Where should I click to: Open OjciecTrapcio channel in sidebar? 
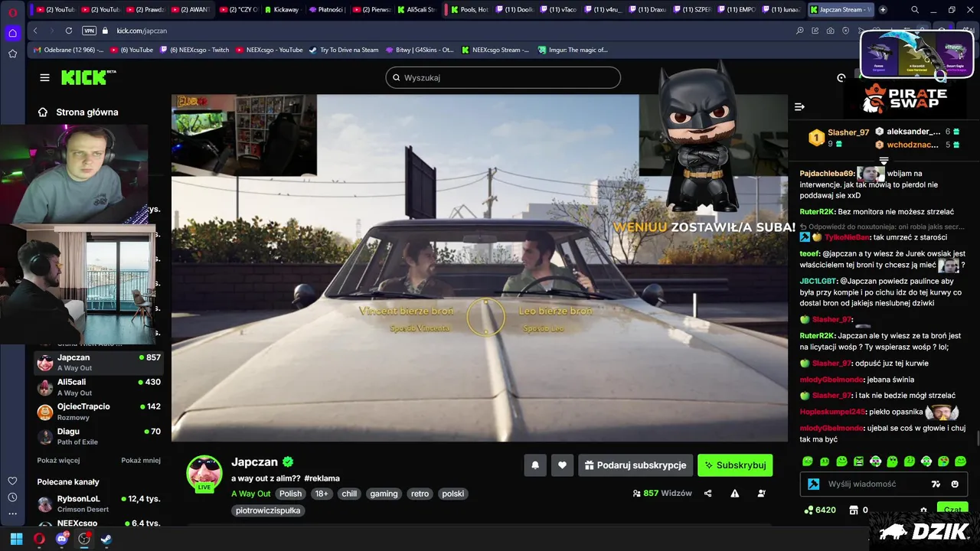[x=100, y=411]
